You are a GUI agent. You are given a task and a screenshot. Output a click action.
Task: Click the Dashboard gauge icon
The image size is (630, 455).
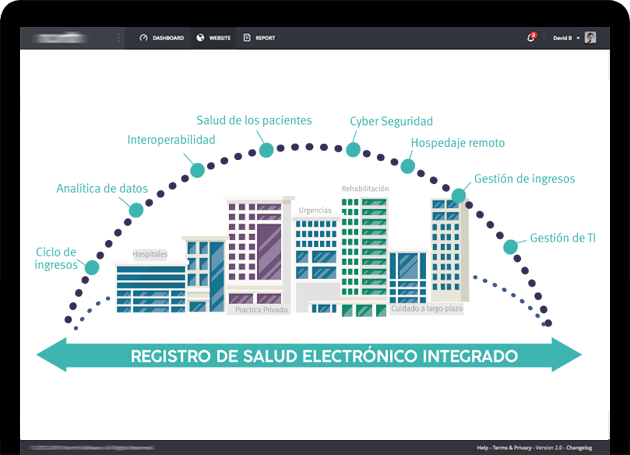144,38
